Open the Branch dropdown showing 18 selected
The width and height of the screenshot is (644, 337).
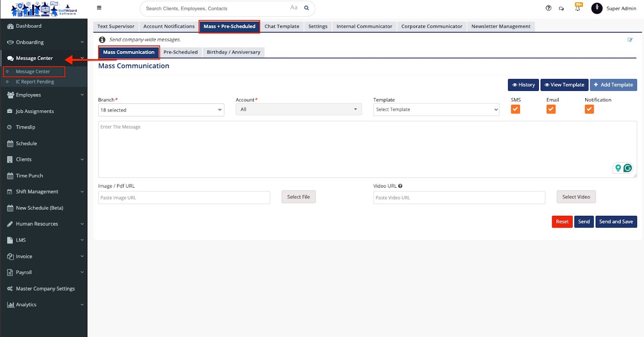click(x=161, y=110)
